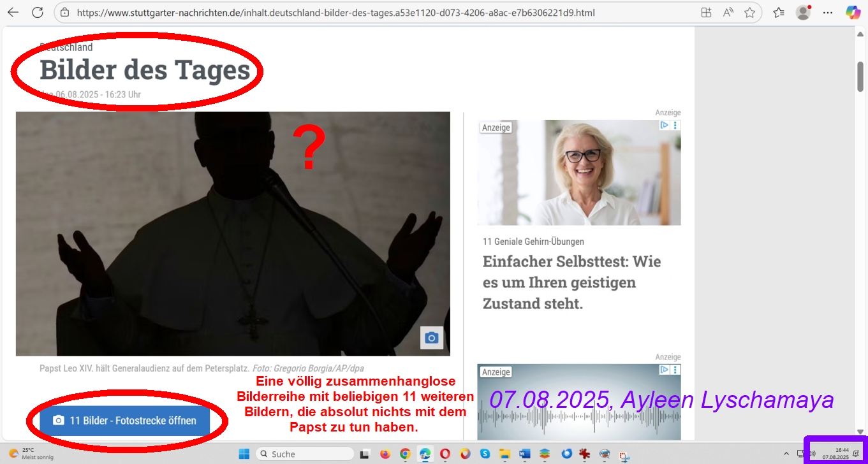Show hidden system tray icons
Image resolution: width=868 pixels, height=464 pixels.
click(786, 454)
